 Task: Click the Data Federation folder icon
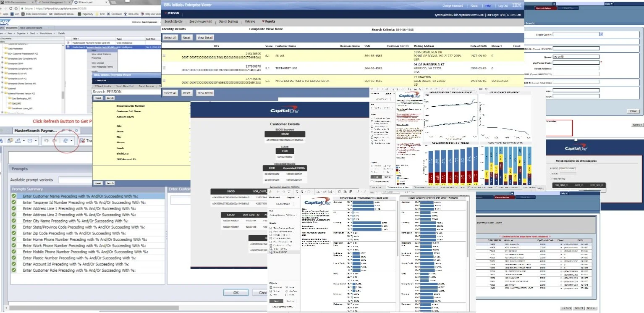coord(5,49)
